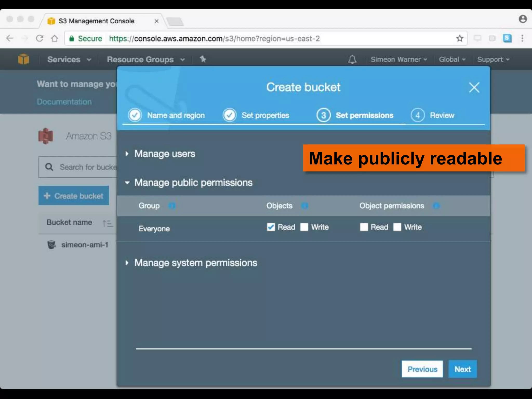Click the Next button
532x399 pixels.
(463, 369)
